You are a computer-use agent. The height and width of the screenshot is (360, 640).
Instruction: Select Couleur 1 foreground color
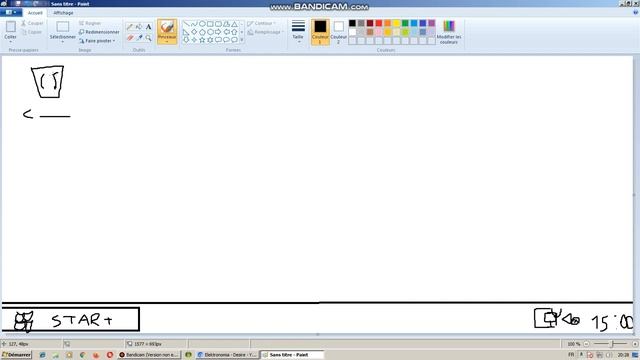pos(320,31)
